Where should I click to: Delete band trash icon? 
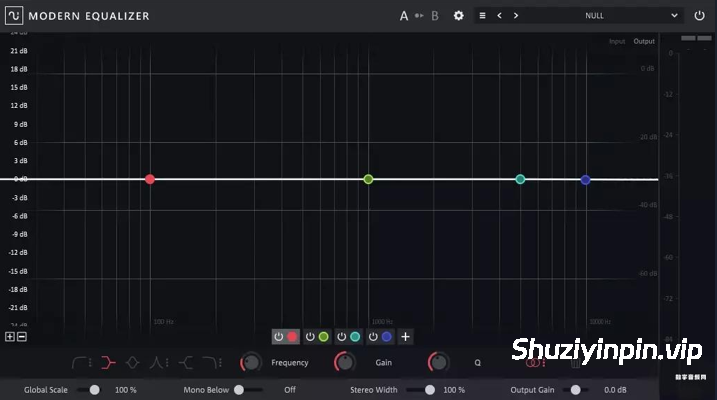[x=575, y=363]
